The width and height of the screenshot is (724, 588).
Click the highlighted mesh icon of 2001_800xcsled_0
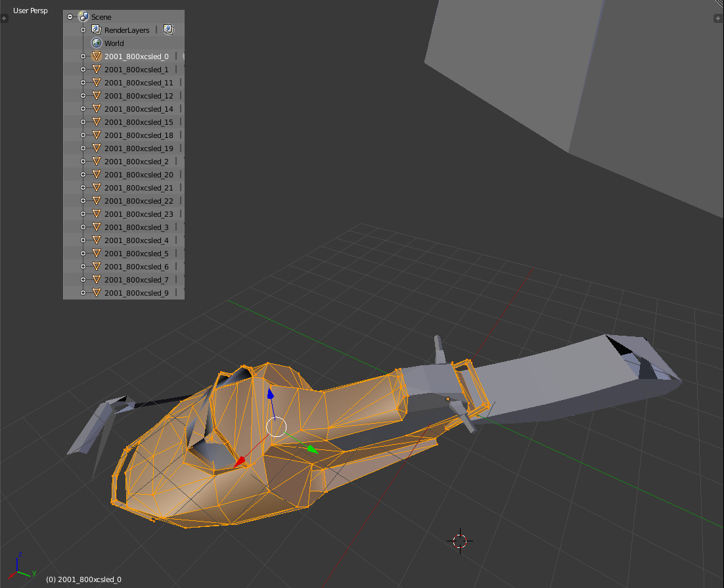(97, 56)
